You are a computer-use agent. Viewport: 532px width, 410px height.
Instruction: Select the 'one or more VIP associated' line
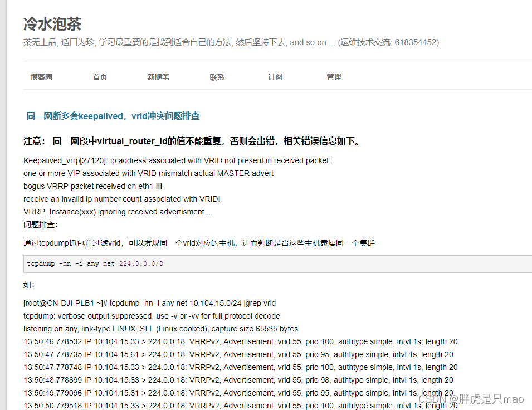pyautogui.click(x=148, y=173)
